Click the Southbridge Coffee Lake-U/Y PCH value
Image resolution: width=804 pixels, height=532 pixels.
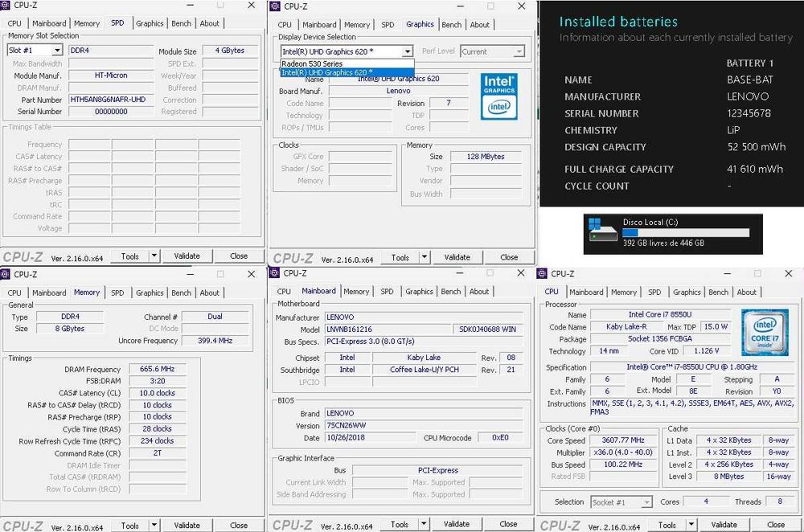425,369
